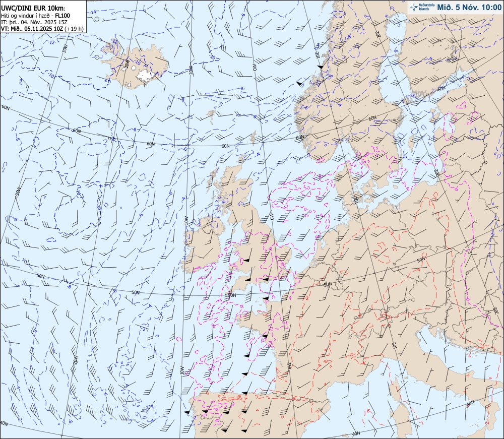Click the '-14' isotherm label northwest of Iceland

coord(93,12)
